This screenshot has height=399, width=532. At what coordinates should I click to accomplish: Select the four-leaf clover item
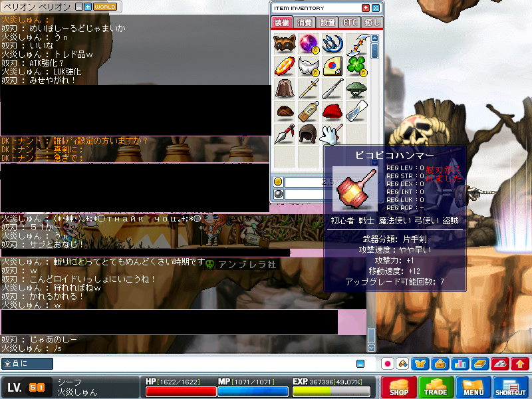[356, 66]
